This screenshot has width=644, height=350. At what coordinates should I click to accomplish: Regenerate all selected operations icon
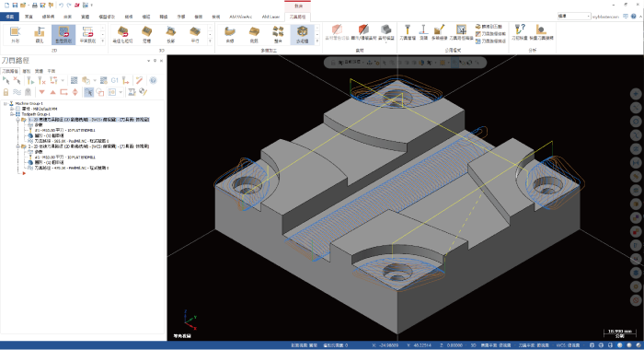pos(30,80)
